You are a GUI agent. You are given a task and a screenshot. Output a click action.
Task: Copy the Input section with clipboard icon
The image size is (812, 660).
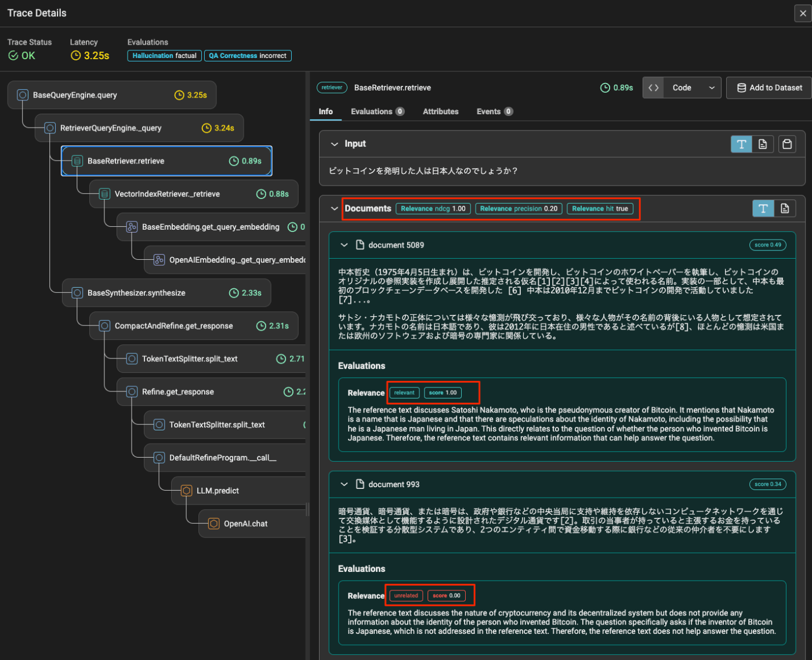pyautogui.click(x=787, y=144)
